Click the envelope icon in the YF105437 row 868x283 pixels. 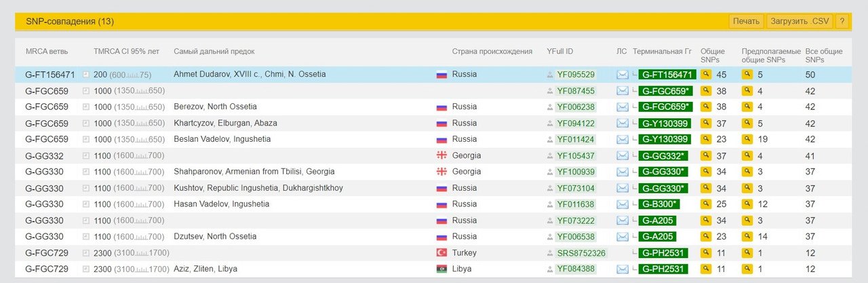coord(623,155)
